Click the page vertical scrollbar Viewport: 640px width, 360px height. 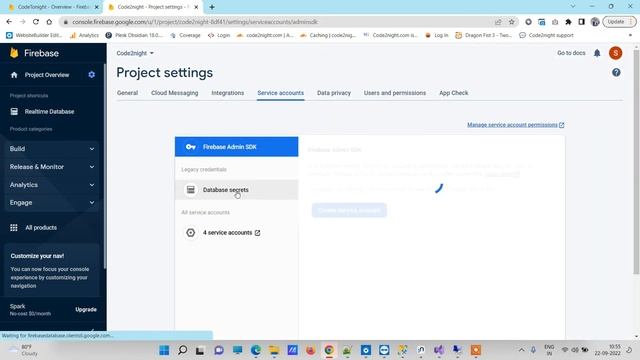[636, 161]
